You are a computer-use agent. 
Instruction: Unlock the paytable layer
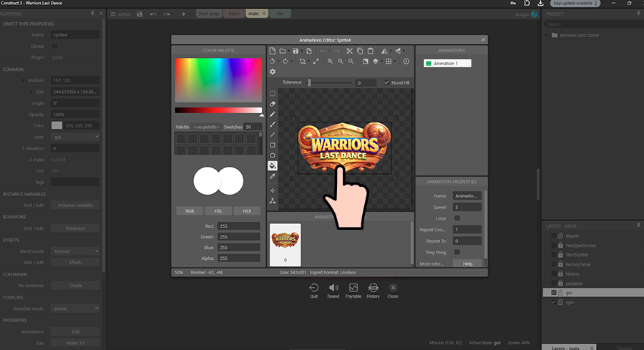[x=560, y=283]
